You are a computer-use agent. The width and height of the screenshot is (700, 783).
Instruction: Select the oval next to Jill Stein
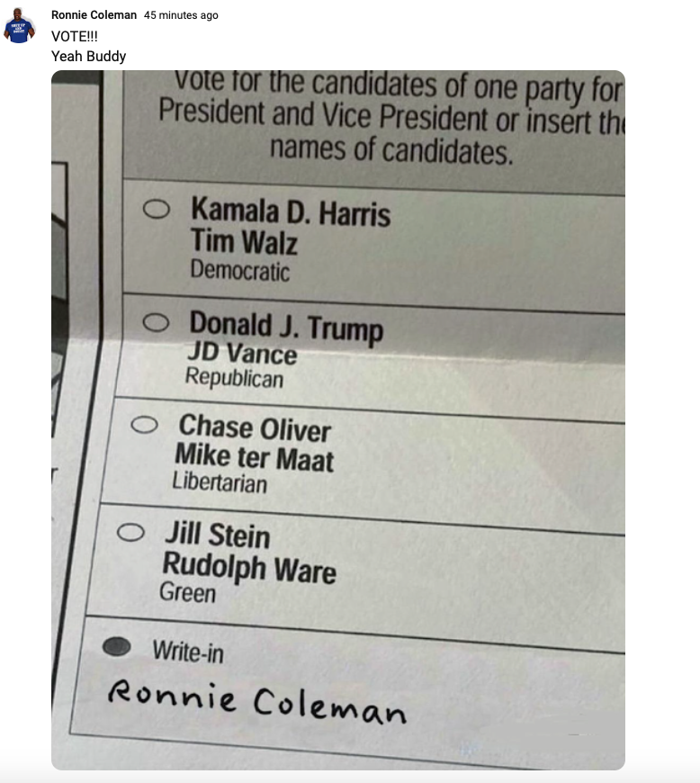coord(130,532)
